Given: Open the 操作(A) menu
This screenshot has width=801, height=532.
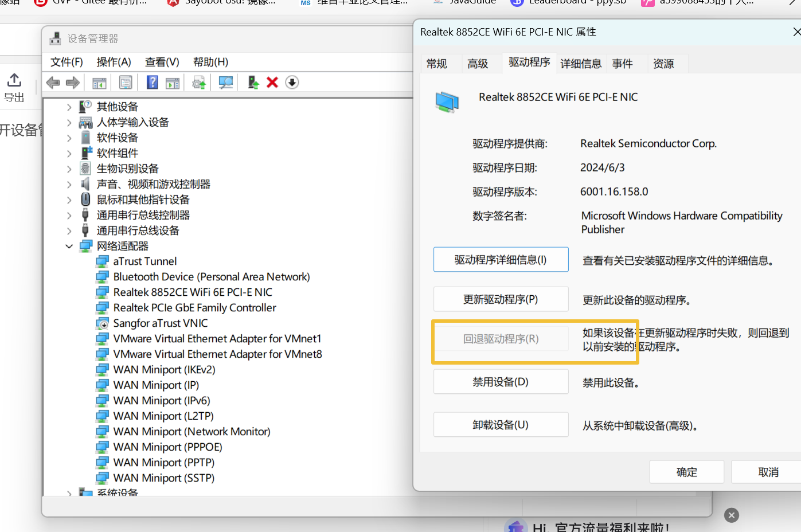Looking at the screenshot, I should (x=114, y=62).
